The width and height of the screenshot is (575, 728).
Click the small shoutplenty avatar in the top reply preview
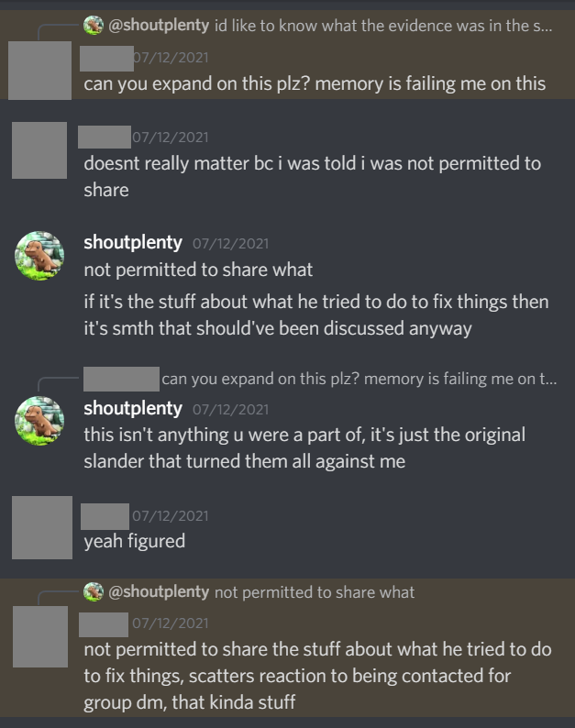coord(93,25)
